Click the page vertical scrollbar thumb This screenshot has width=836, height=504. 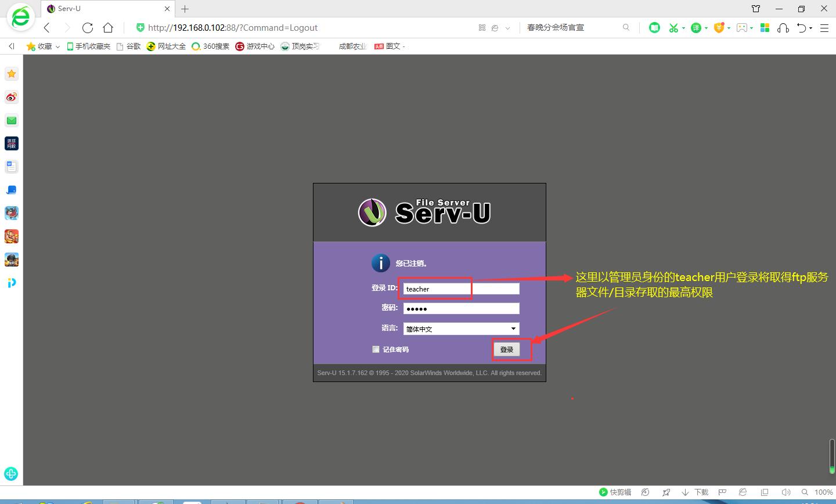pos(832,456)
